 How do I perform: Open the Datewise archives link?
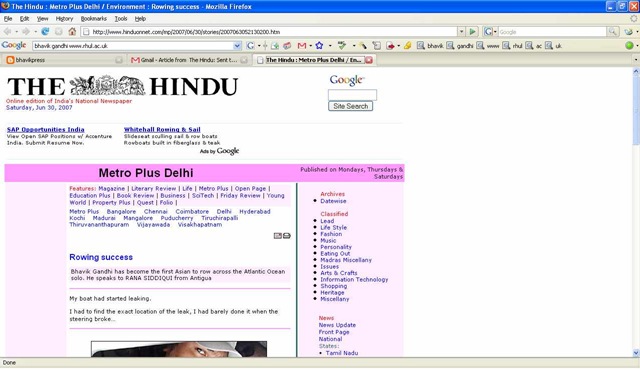click(333, 201)
